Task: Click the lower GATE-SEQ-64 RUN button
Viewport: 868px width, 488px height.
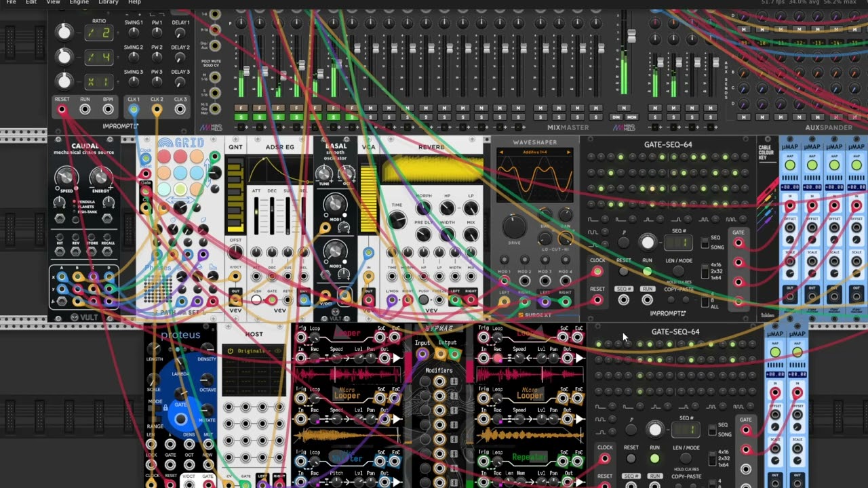Action: click(654, 459)
